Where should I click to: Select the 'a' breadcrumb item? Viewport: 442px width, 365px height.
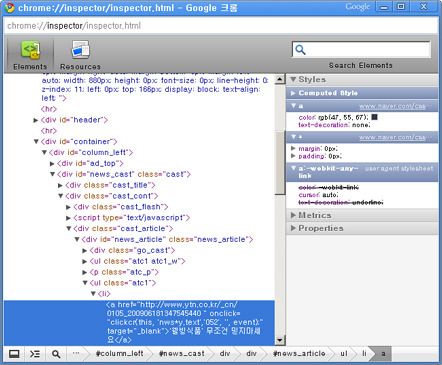coord(383,354)
